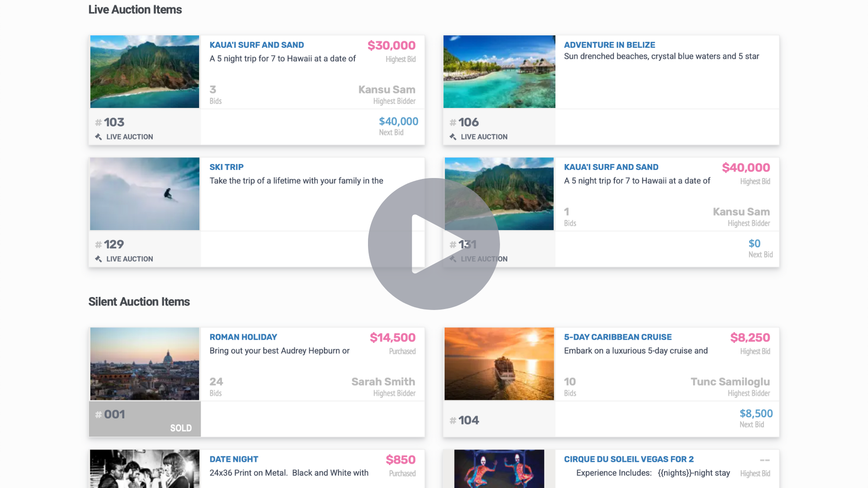This screenshot has height=488, width=868.
Task: Click gavel icon for item 106 live auction
Action: coord(453,136)
